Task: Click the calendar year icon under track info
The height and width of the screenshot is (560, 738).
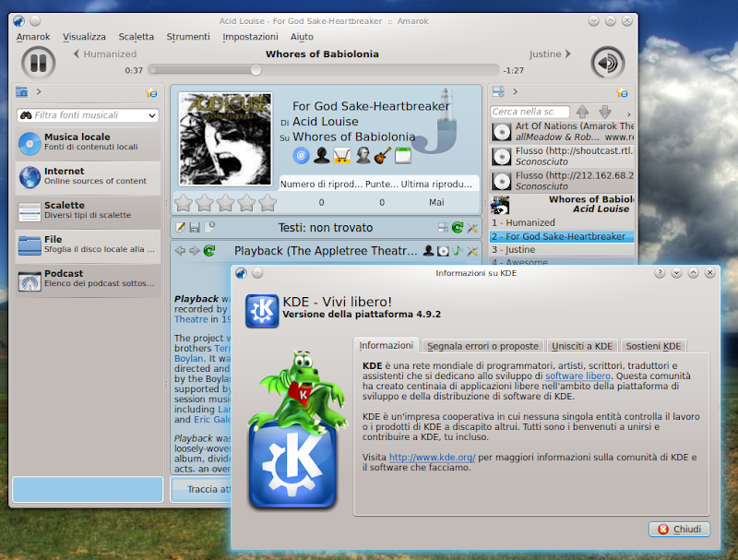Action: tap(403, 155)
